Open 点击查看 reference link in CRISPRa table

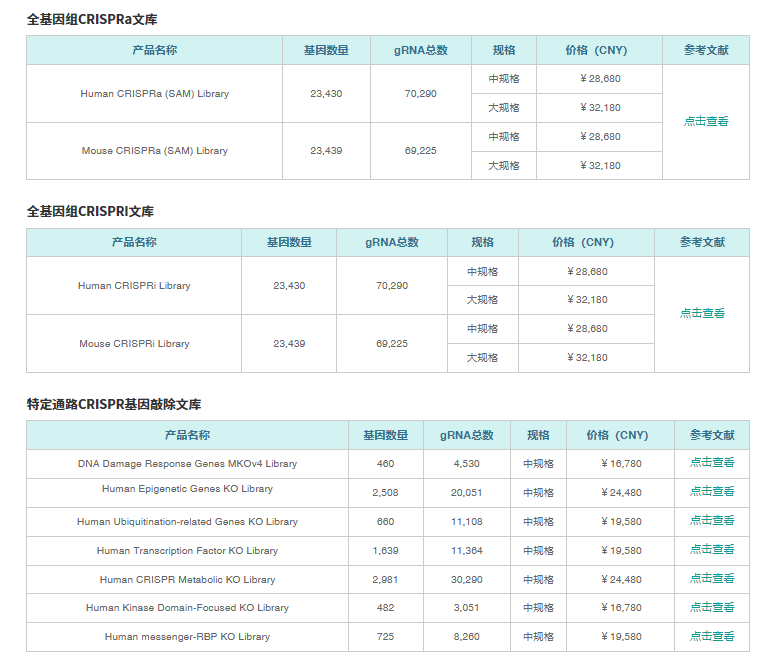point(706,121)
